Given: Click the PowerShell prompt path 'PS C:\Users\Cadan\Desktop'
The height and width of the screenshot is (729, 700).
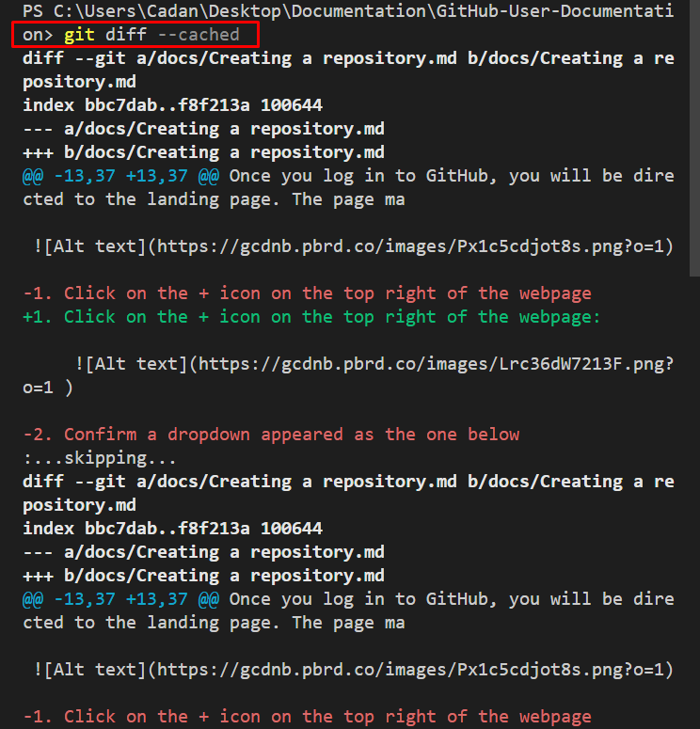Looking at the screenshot, I should (151, 11).
